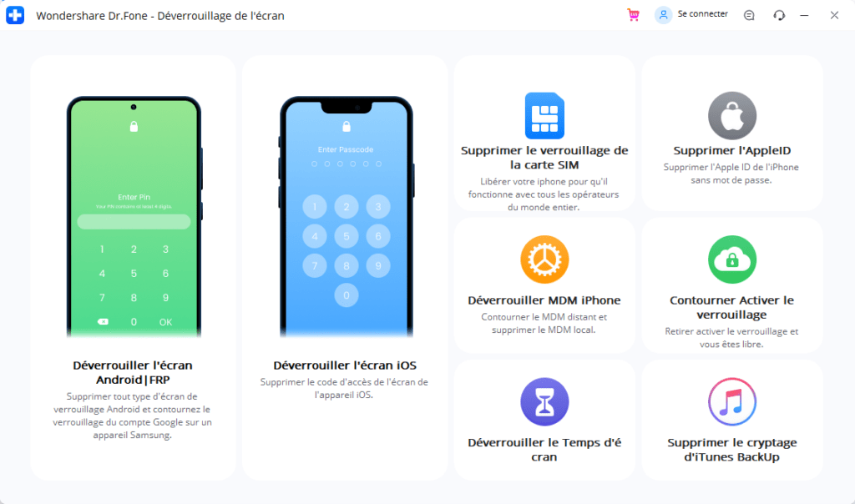Viewport: 855px width, 504px height.
Task: Click the feedback message icon in title bar
Action: pos(749,15)
